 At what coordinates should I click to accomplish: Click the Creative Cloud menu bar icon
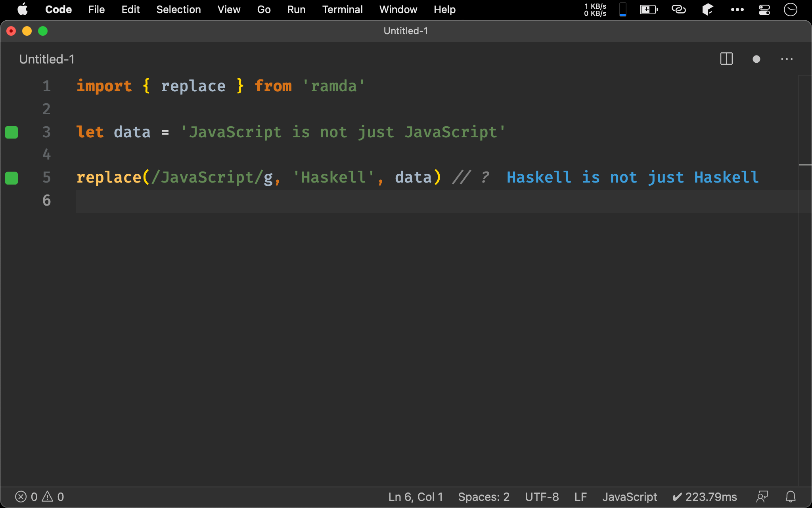point(678,10)
